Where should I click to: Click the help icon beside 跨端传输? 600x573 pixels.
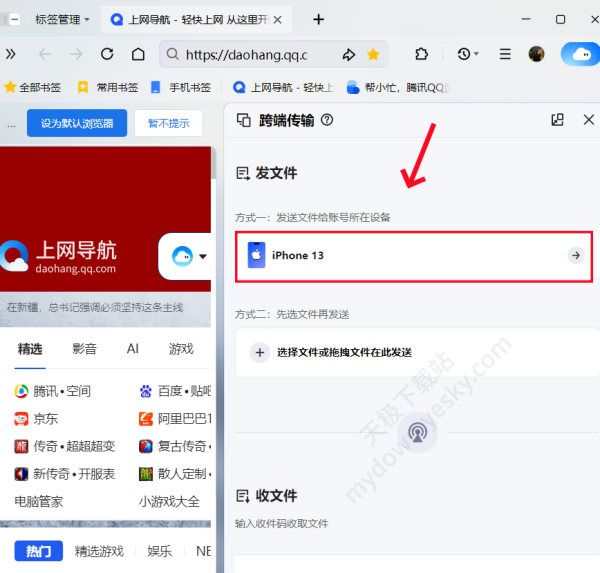(326, 120)
